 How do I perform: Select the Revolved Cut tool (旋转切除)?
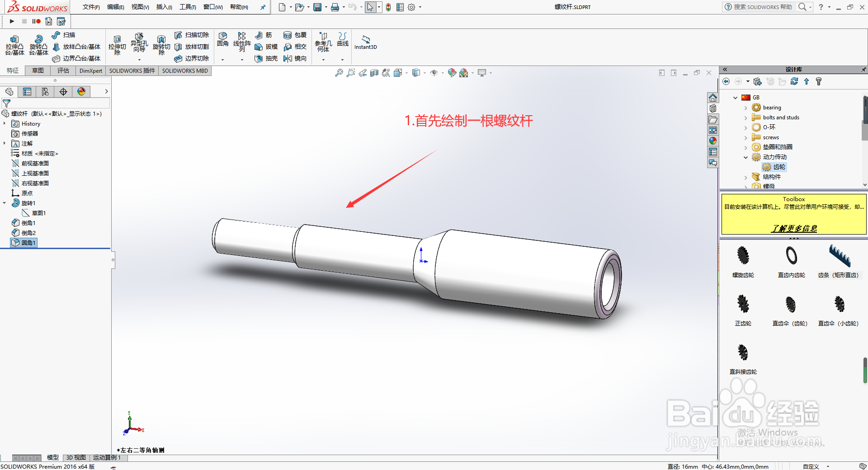[161, 45]
